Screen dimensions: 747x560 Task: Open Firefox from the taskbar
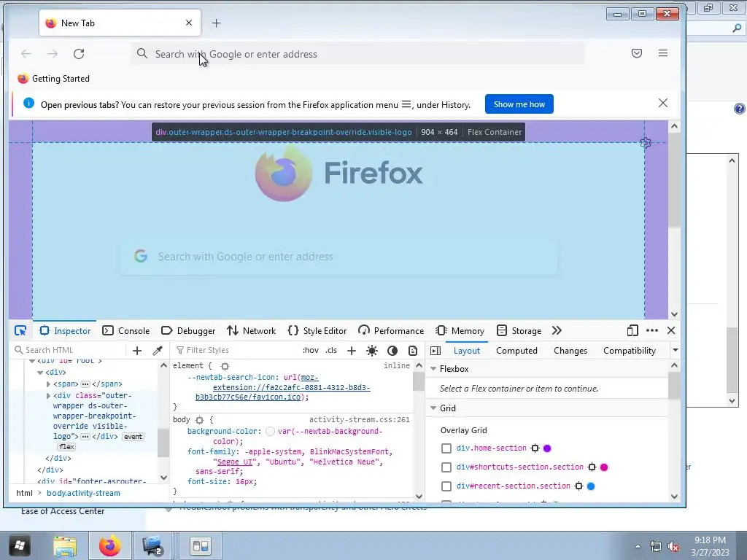click(109, 545)
